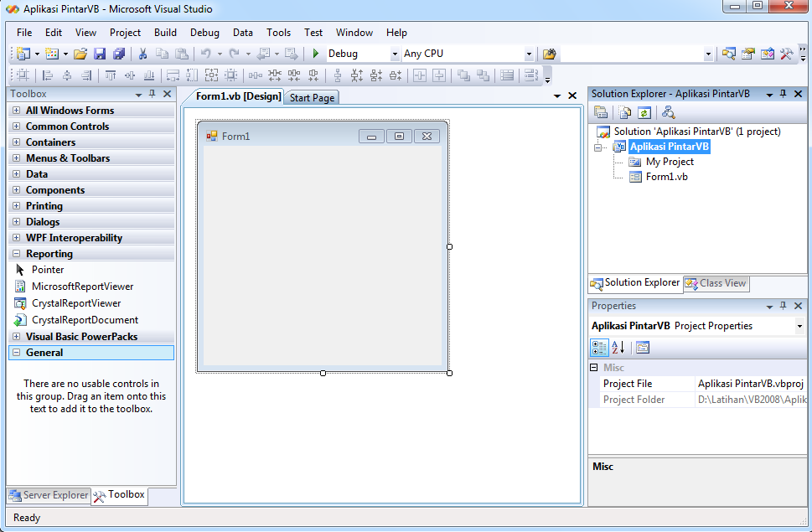Save the current file with the floppy icon

pyautogui.click(x=100, y=54)
